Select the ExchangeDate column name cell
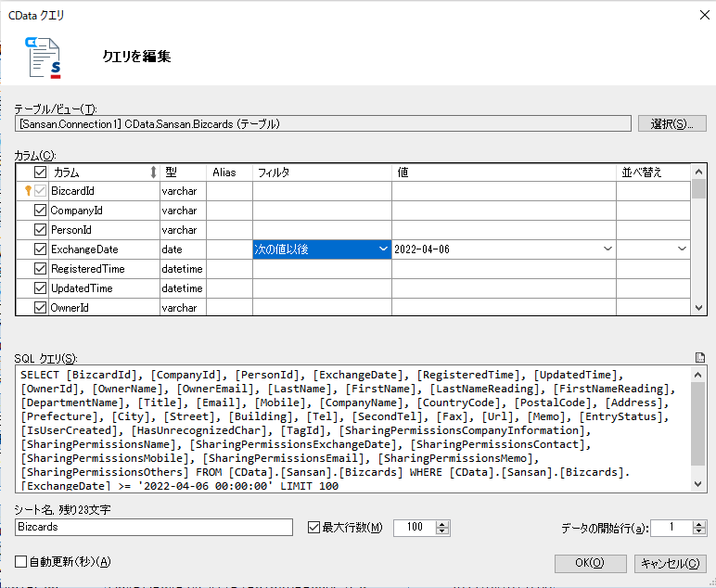The width and height of the screenshot is (716, 588). coord(104,249)
